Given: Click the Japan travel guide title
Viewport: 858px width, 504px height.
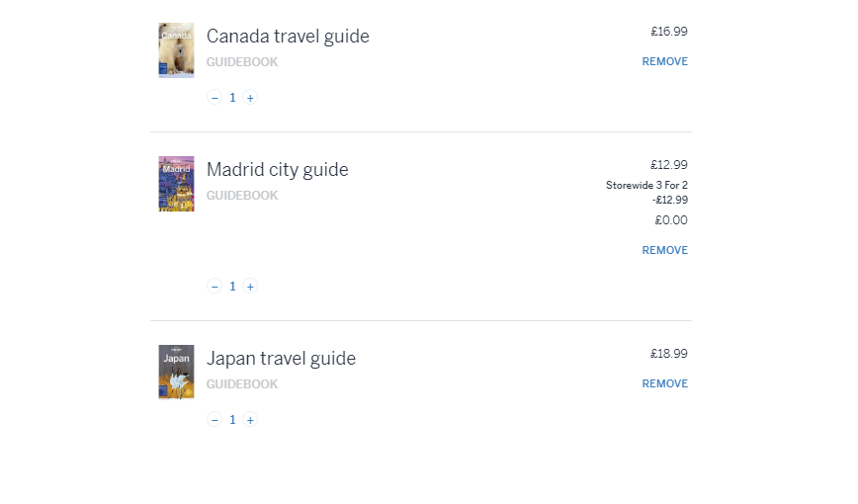Looking at the screenshot, I should pos(281,359).
